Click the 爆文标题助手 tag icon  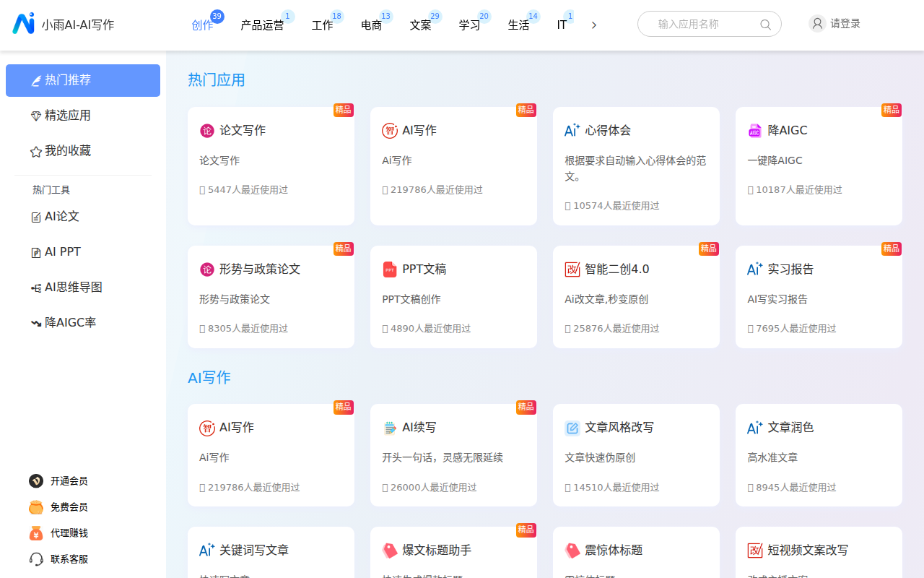(x=390, y=551)
